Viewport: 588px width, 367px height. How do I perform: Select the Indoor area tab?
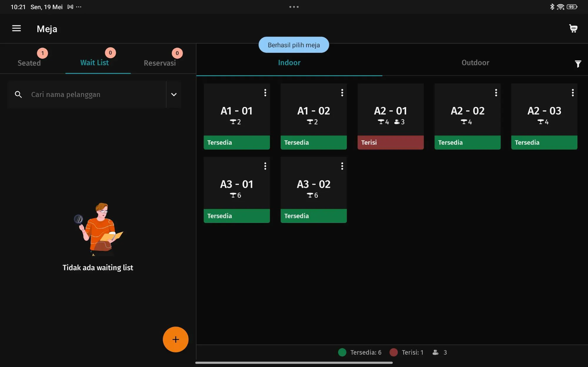(289, 63)
